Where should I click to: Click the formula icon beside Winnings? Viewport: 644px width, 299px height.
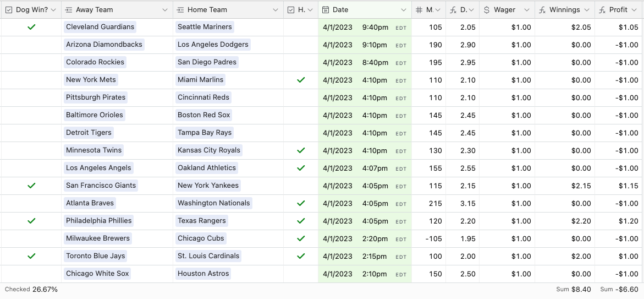pyautogui.click(x=542, y=10)
